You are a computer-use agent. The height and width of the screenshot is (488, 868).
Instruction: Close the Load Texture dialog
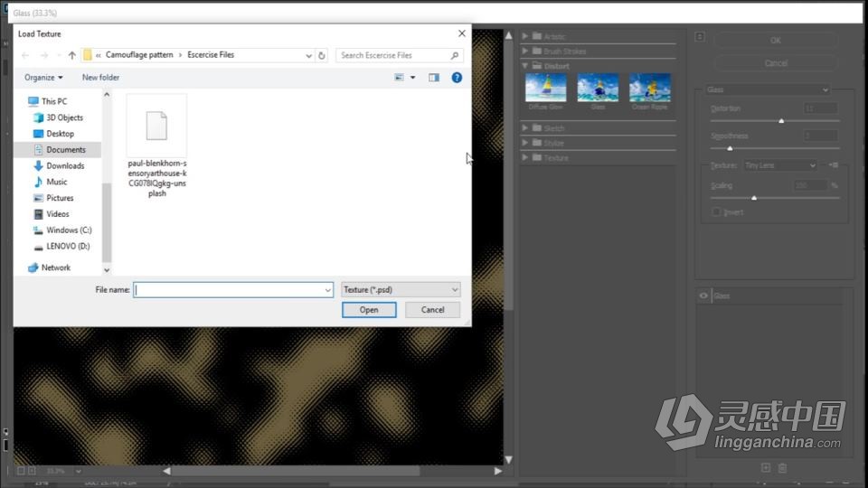(462, 33)
